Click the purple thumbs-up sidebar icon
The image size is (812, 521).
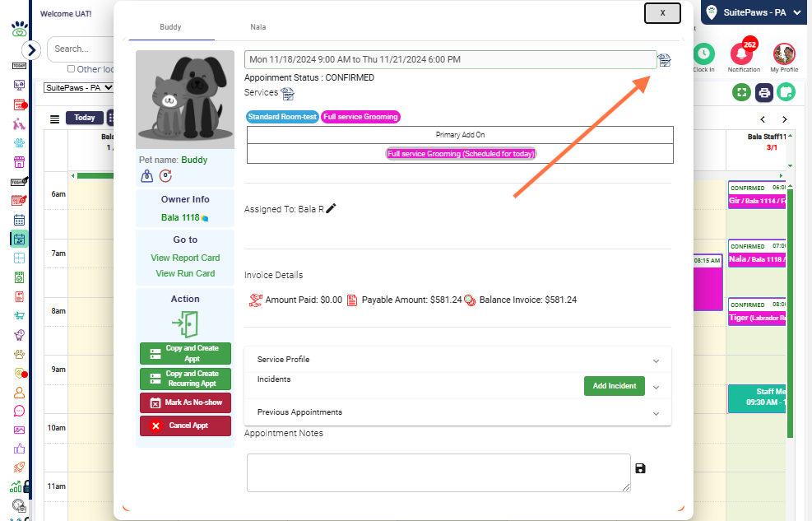(x=19, y=449)
